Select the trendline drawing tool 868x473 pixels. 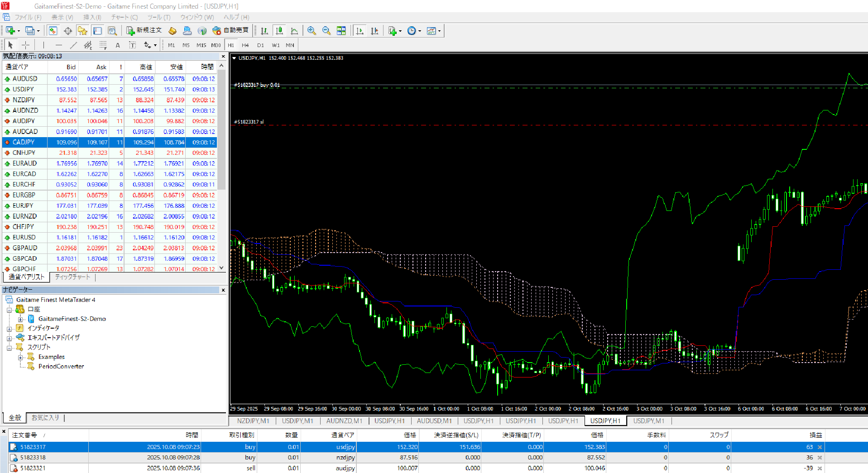[73, 45]
